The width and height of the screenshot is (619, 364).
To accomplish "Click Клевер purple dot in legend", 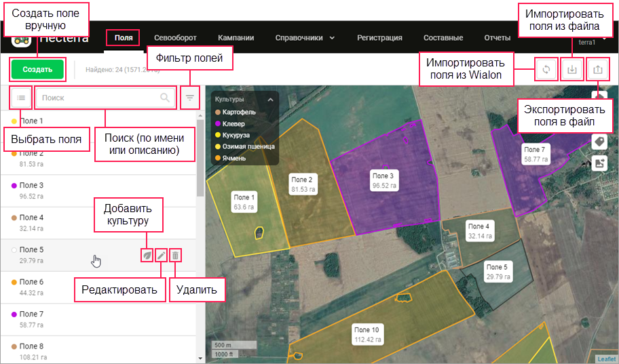I will point(217,124).
